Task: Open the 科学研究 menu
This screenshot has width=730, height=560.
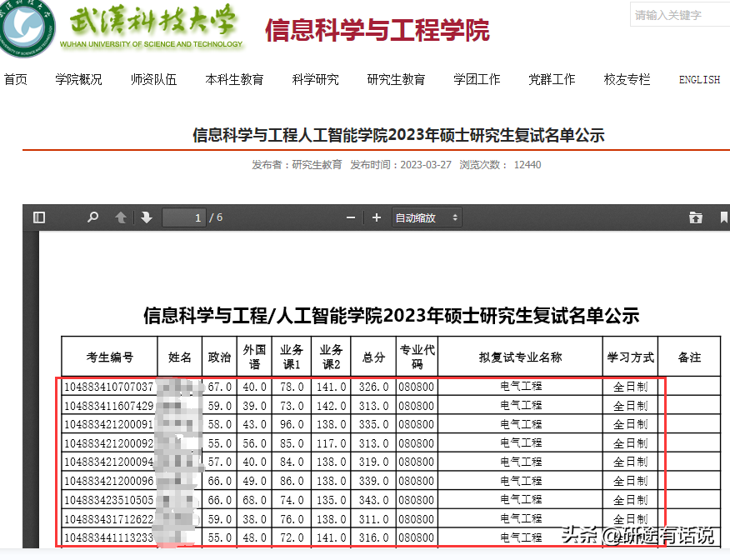Action: 315,80
